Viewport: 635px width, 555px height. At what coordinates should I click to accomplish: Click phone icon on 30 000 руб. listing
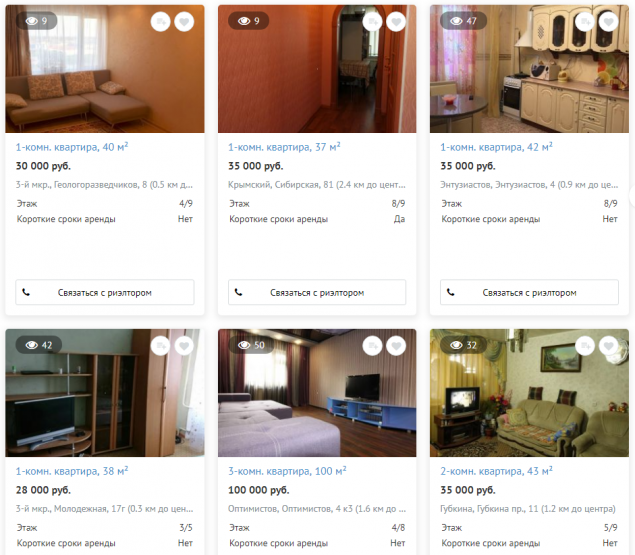(26, 292)
